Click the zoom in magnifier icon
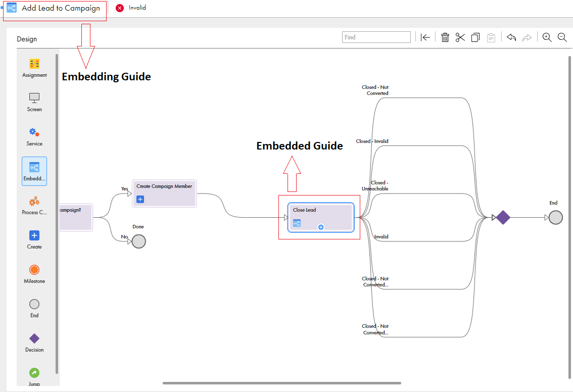This screenshot has height=392, width=573. (547, 37)
